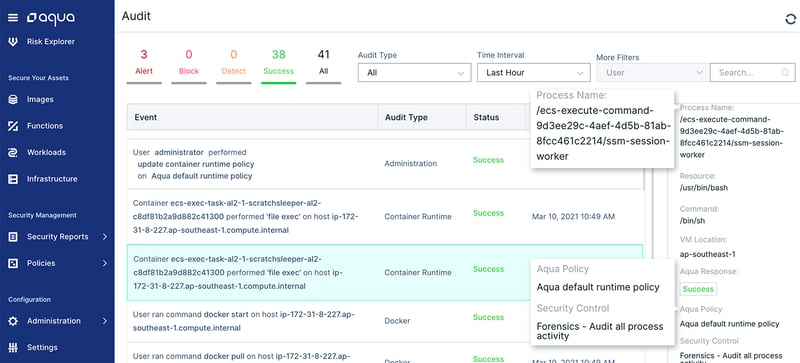Image resolution: width=800 pixels, height=363 pixels.
Task: Show Block events tab
Action: 189,63
